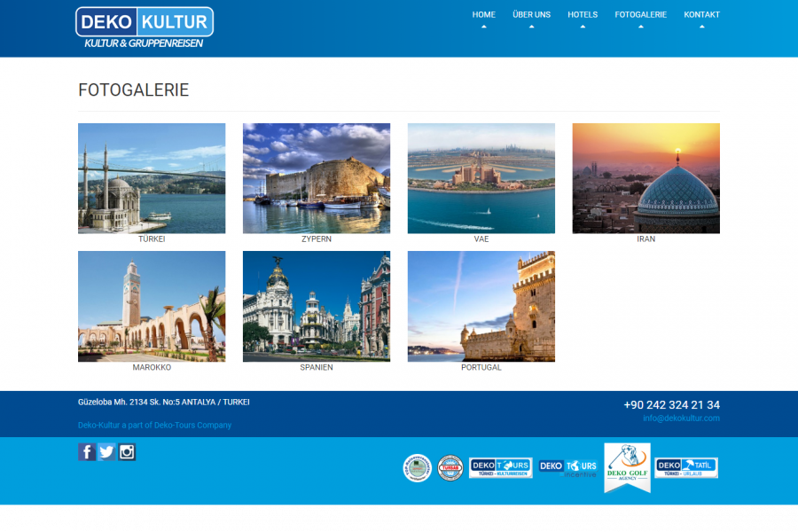
Task: Open the Facebook page icon
Action: (x=87, y=452)
